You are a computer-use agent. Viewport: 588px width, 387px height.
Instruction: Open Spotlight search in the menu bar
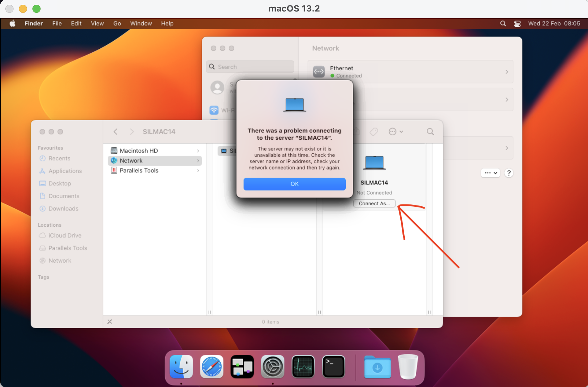click(503, 23)
